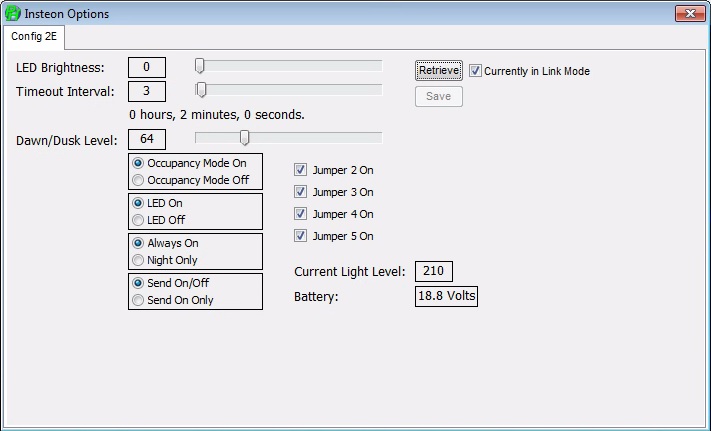The image size is (711, 431).
Task: Click the 'LED Brightness:' label
Action: pos(60,68)
